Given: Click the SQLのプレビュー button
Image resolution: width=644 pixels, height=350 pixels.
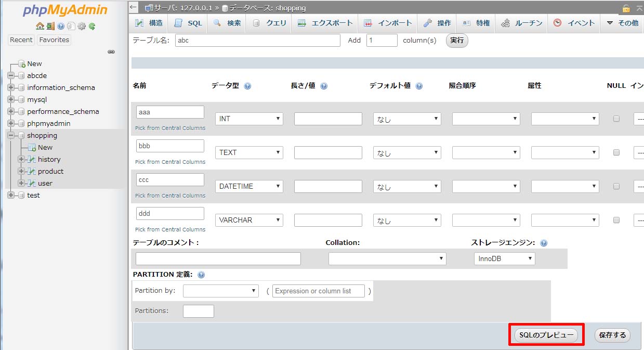Looking at the screenshot, I should click(x=545, y=335).
